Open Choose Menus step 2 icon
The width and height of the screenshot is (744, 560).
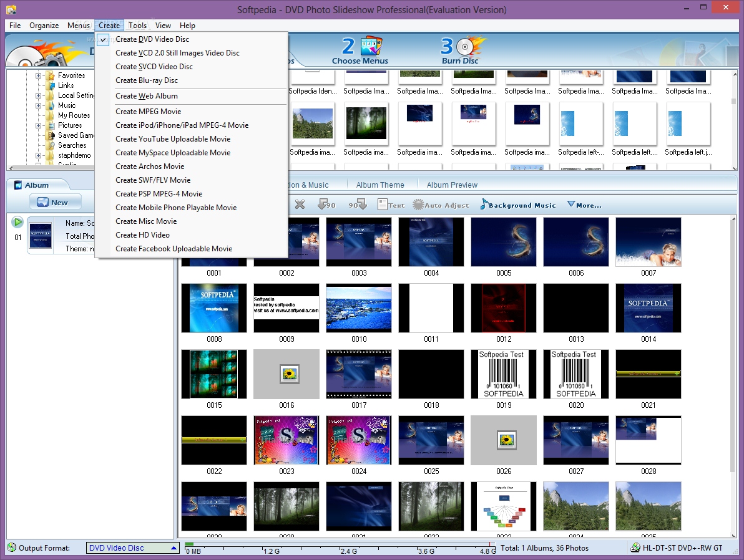click(x=361, y=51)
